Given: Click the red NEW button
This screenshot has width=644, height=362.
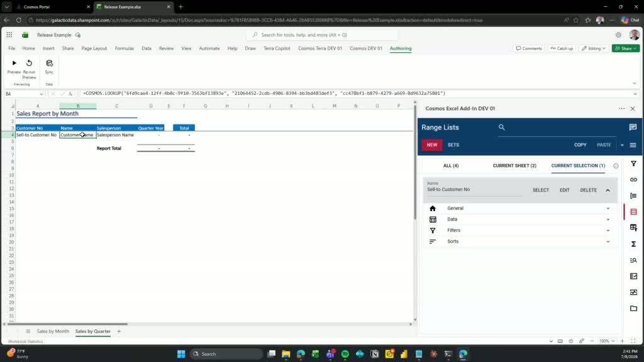Looking at the screenshot, I should (431, 145).
